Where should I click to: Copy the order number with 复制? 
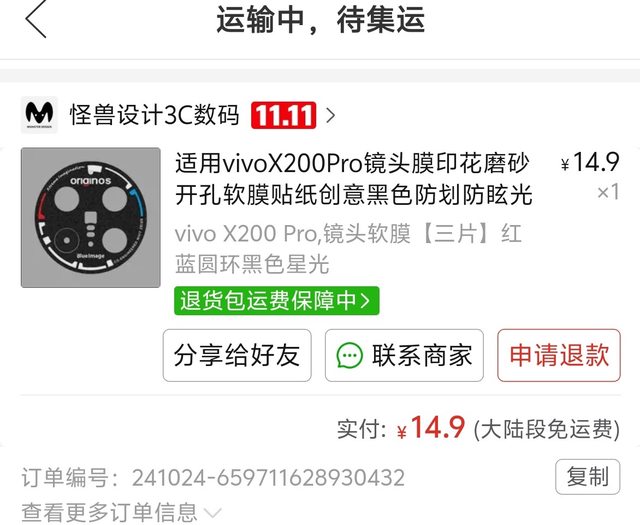pyautogui.click(x=588, y=476)
